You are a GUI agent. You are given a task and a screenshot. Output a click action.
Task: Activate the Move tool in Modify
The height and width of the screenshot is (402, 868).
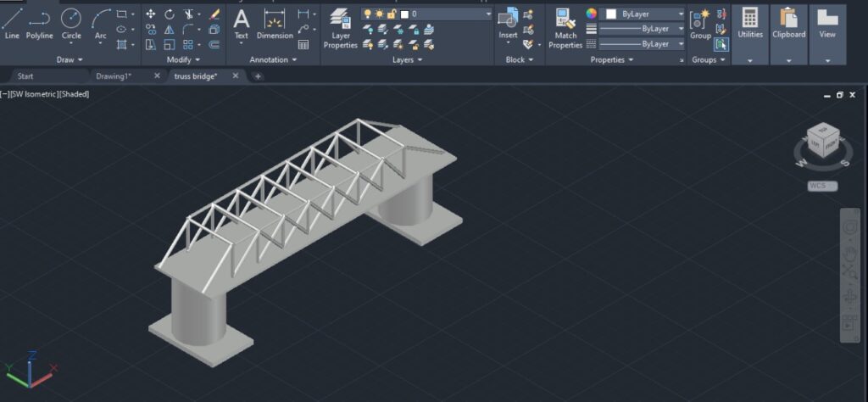(x=151, y=14)
